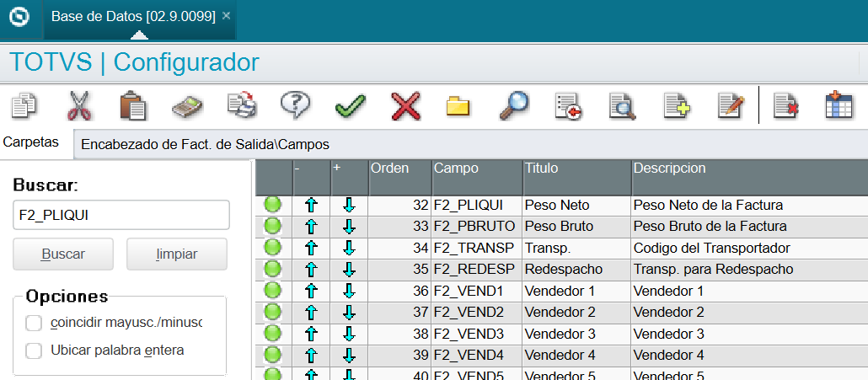Click Transp. para Redespacho description
Screen dimensions: 868x380
[749, 270]
